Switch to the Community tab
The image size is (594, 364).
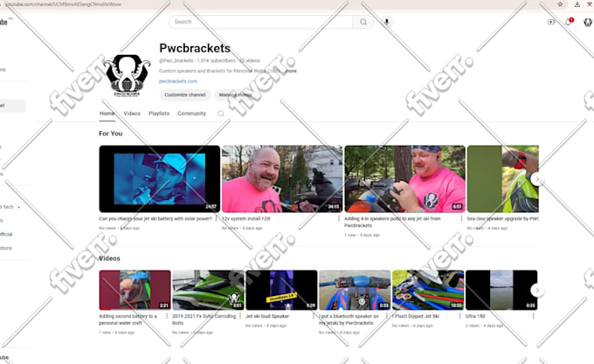[x=191, y=113]
